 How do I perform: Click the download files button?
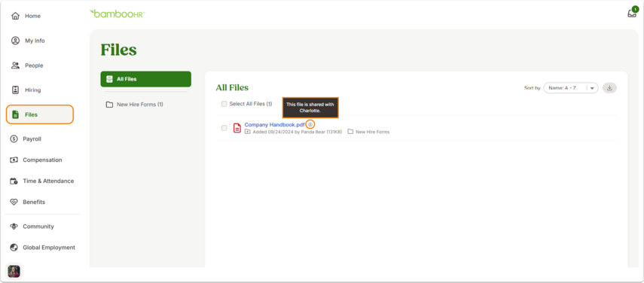609,88
